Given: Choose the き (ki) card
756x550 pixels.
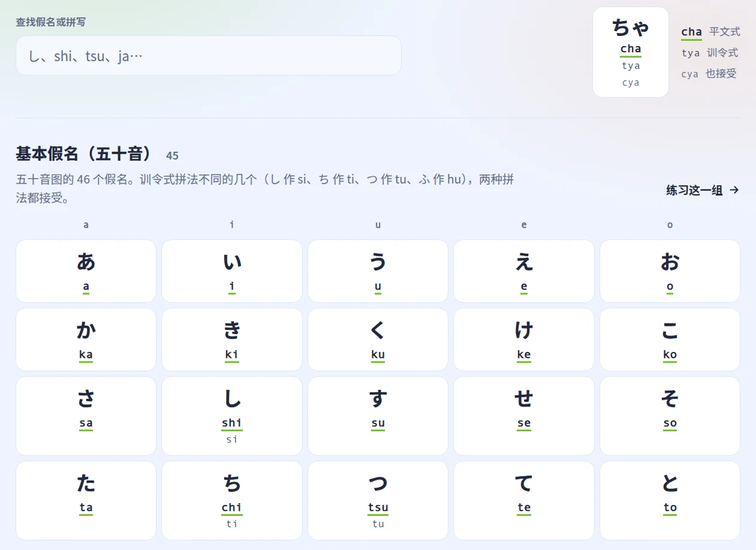Looking at the screenshot, I should (232, 340).
